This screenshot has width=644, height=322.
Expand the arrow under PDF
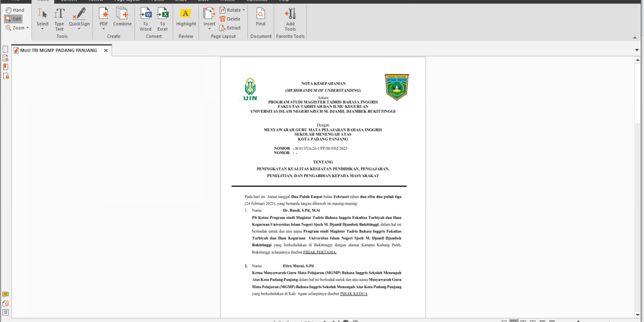coord(104,29)
